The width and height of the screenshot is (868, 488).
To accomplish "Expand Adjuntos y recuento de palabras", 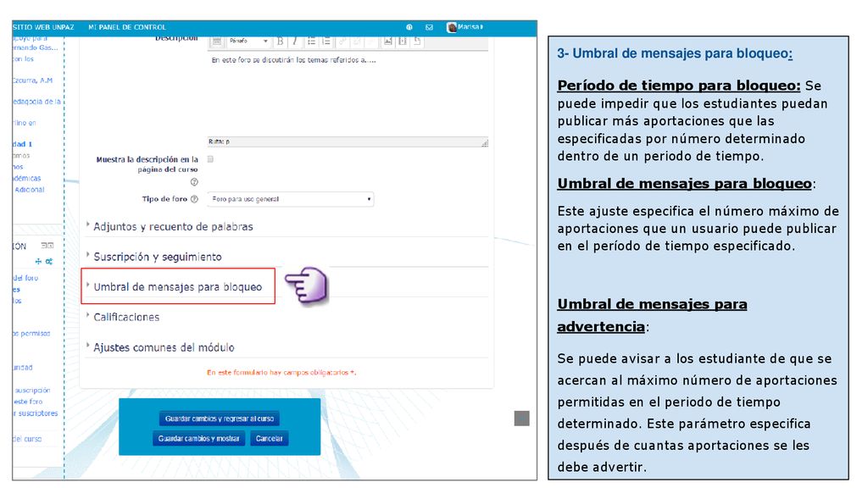I will pos(173,227).
